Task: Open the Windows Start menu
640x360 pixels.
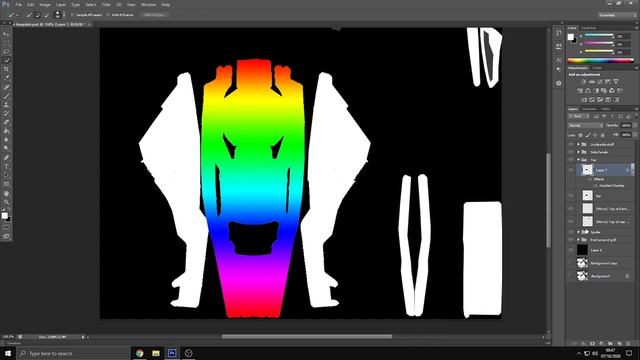Action: coord(8,353)
